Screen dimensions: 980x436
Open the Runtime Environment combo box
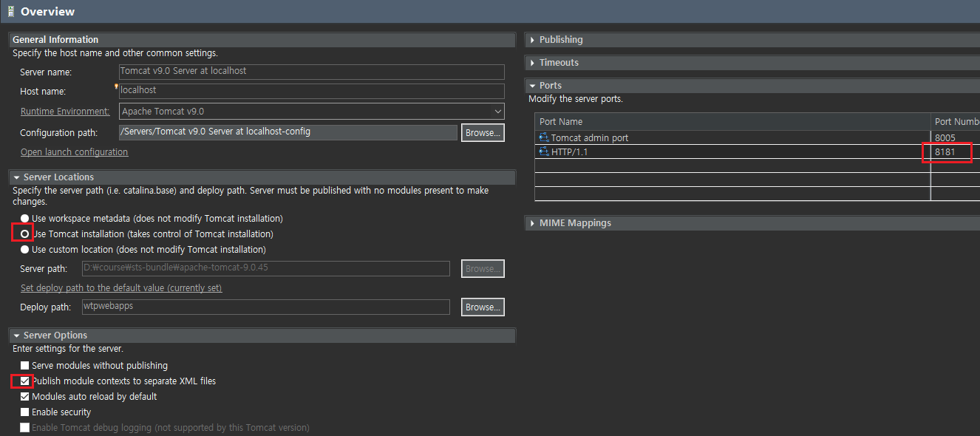pyautogui.click(x=311, y=111)
